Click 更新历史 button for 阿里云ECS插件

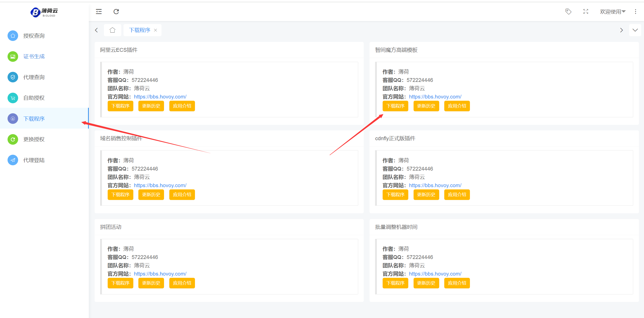pos(151,106)
